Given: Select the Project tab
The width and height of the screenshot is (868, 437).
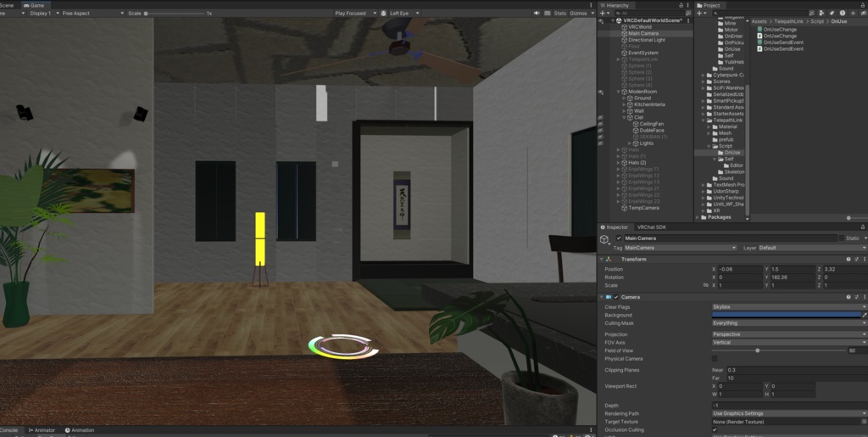Looking at the screenshot, I should [709, 5].
